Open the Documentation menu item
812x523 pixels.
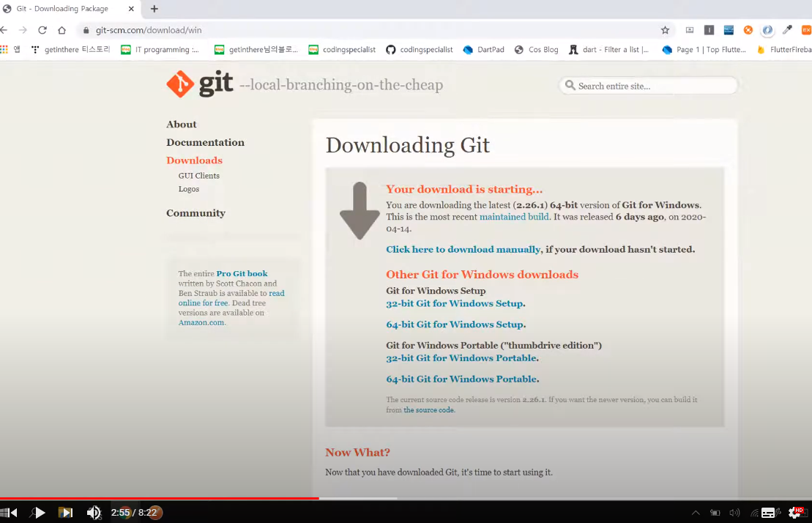coord(205,142)
